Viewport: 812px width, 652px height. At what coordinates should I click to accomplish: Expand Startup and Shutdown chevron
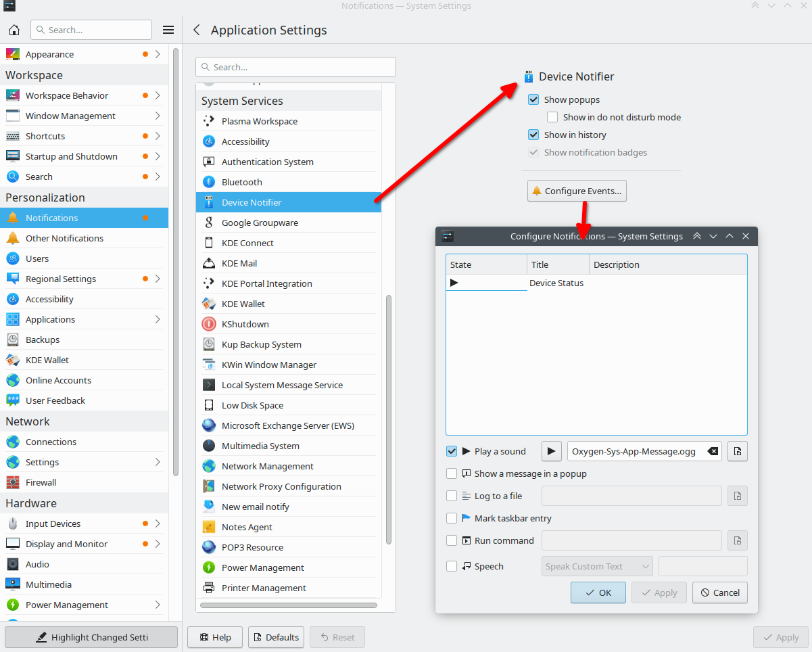click(x=158, y=156)
